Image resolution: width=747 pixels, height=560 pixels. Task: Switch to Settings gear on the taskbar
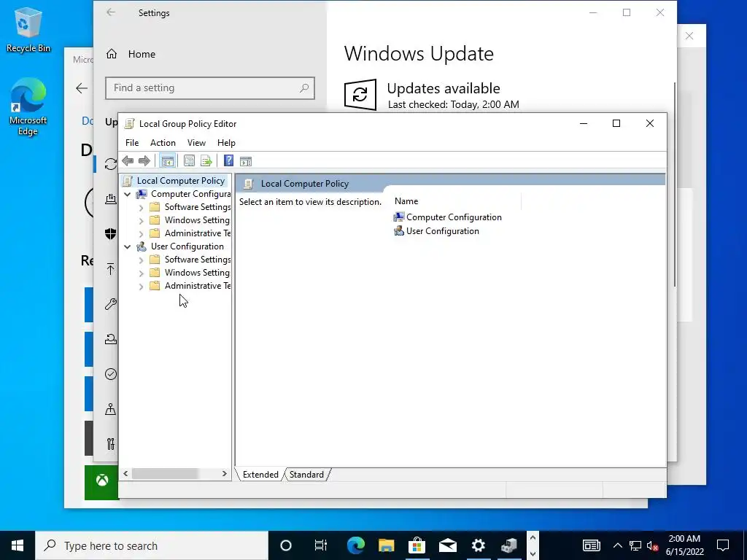click(x=479, y=545)
